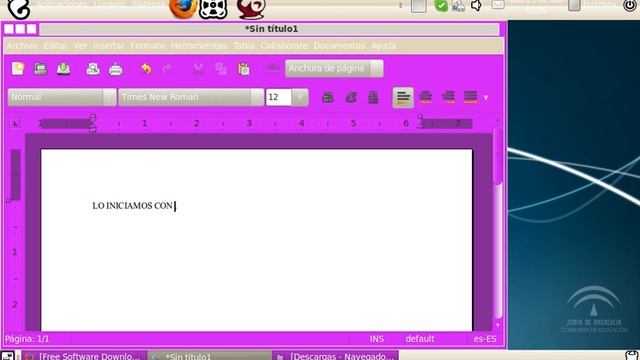This screenshot has width=640, height=360.
Task: Click 'default' in the status bar
Action: [x=420, y=339]
